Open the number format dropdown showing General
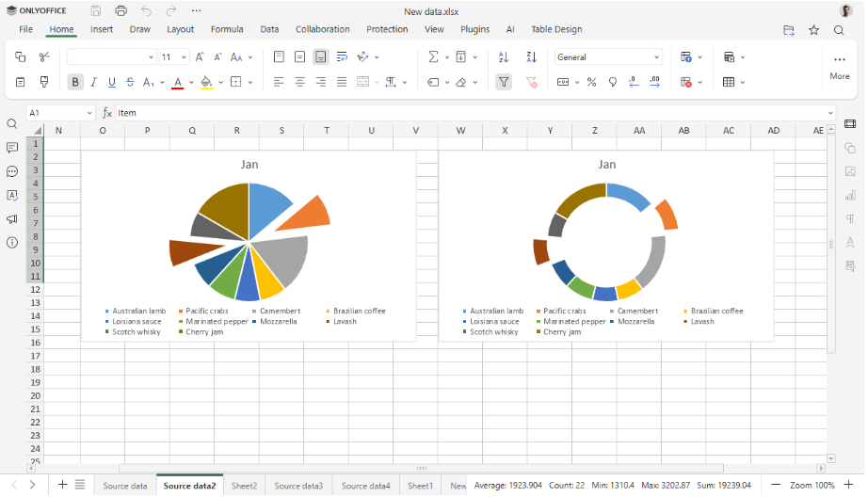Screen dimensions: 868x497 tap(607, 57)
